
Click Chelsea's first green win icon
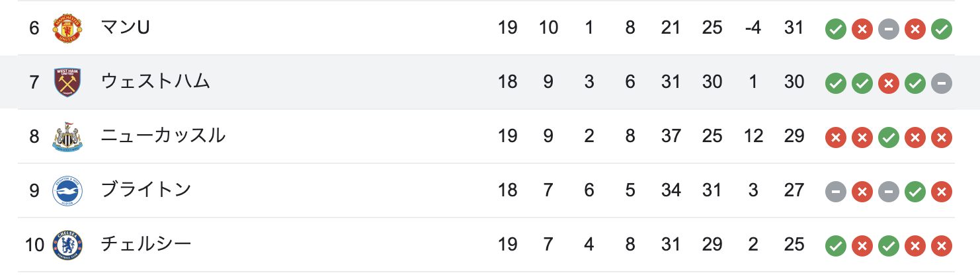pyautogui.click(x=836, y=246)
